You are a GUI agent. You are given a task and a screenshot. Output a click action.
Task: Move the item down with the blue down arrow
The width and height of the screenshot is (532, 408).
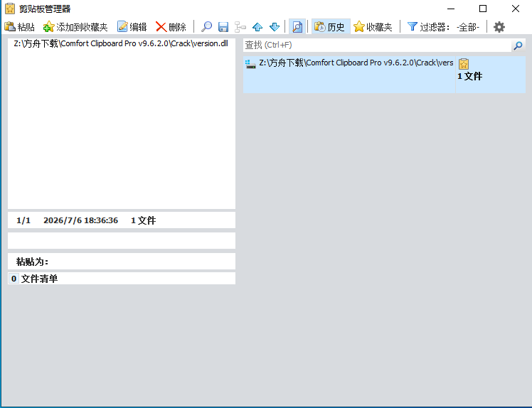(275, 27)
